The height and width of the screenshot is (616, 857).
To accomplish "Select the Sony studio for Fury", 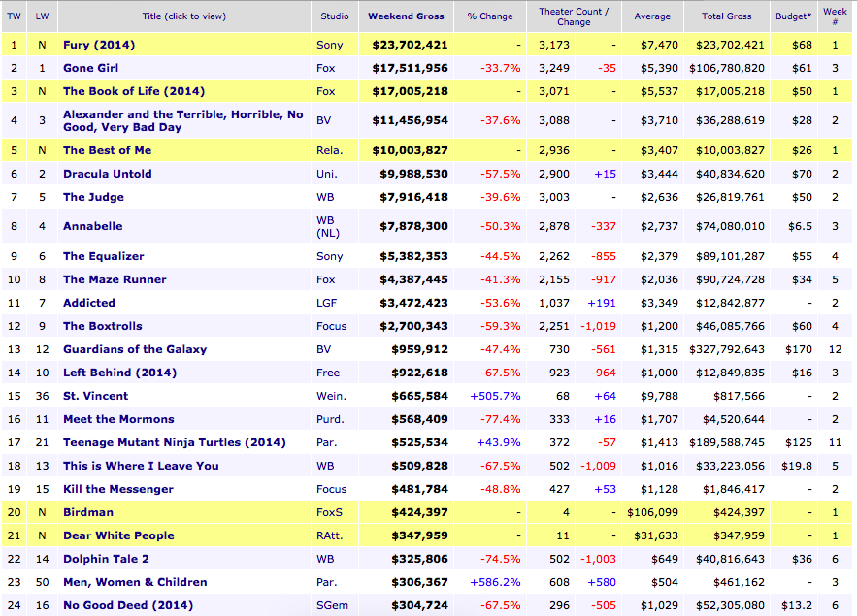I will (x=330, y=45).
